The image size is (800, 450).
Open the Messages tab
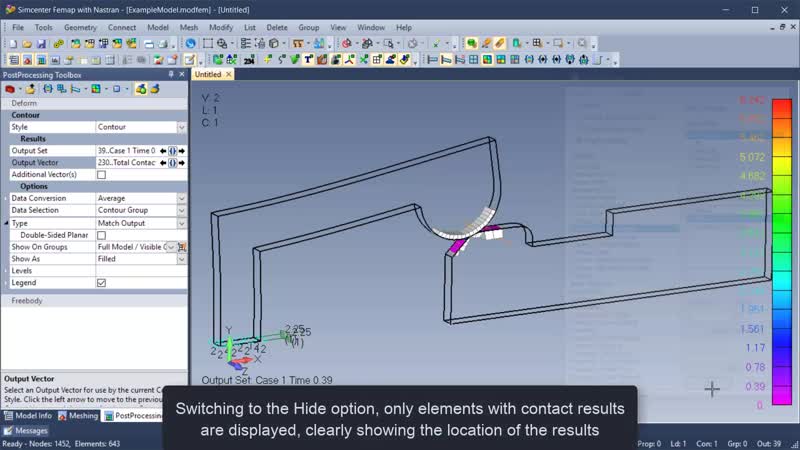(26, 431)
